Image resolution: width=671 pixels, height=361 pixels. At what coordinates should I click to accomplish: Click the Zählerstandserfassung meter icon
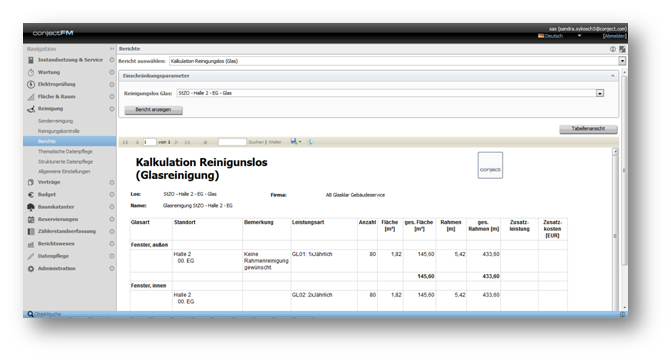click(x=31, y=231)
